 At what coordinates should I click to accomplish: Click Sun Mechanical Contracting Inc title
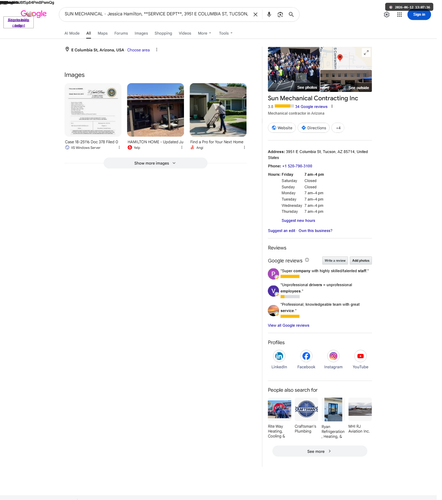coord(313,98)
